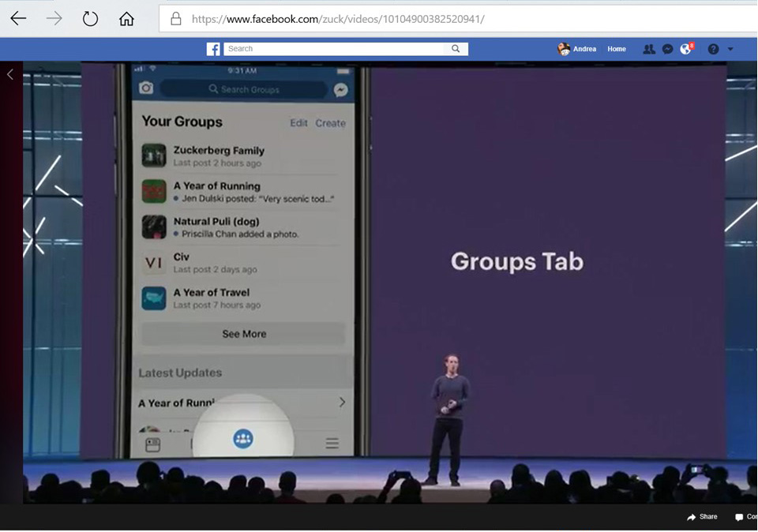Focus the Facebook Search field
758x532 pixels.
tap(336, 49)
